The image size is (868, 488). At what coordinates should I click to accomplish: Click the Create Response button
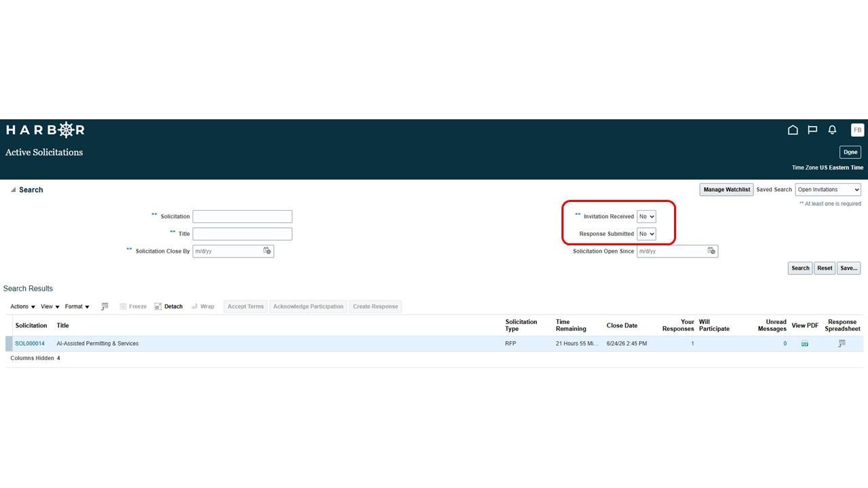376,306
